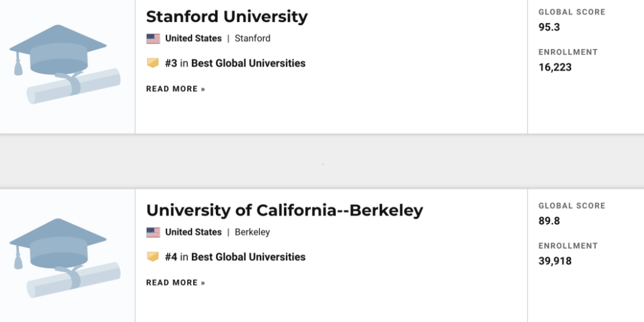Screen dimensions: 644x322
Task: Click the US flag icon under Stanford University
Action: [153, 39]
